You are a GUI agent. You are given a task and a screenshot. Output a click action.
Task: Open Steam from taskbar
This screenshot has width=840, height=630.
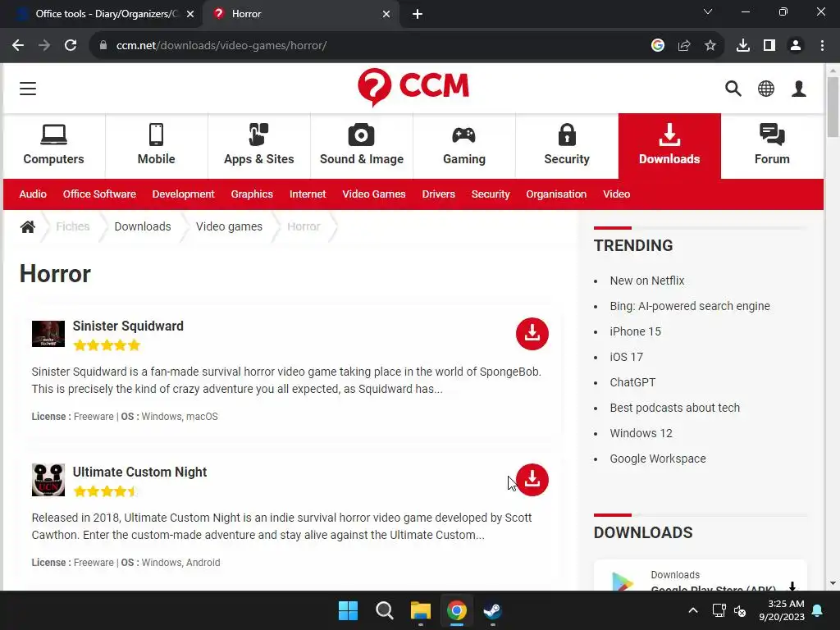point(492,610)
